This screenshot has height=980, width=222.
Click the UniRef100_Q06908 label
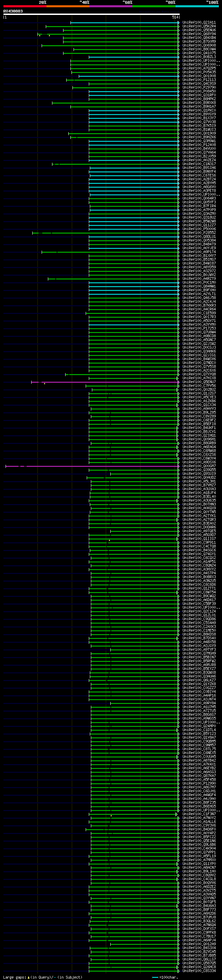coord(199,45)
